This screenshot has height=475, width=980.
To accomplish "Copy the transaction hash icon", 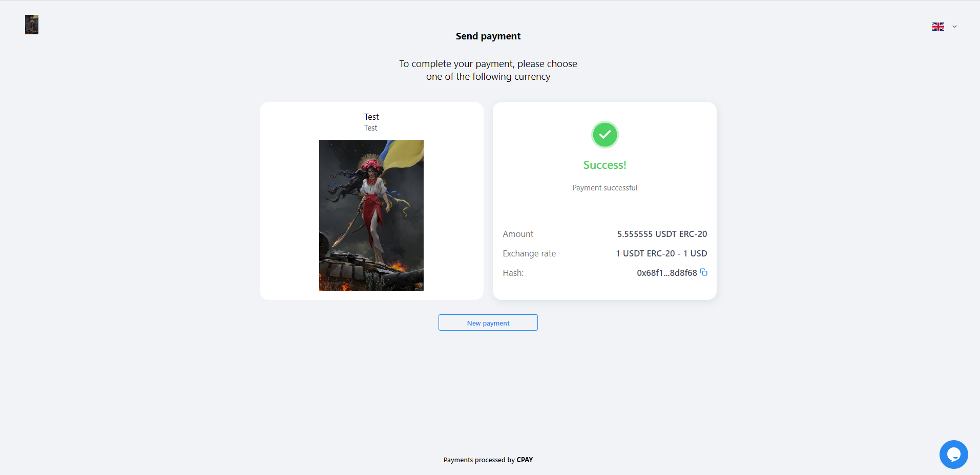I will pos(704,272).
